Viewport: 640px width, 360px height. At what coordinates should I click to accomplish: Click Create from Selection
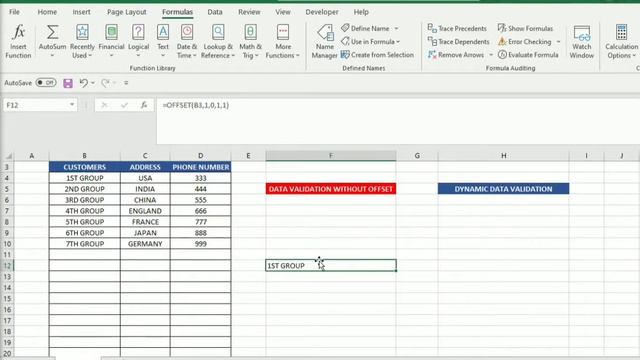(377, 55)
